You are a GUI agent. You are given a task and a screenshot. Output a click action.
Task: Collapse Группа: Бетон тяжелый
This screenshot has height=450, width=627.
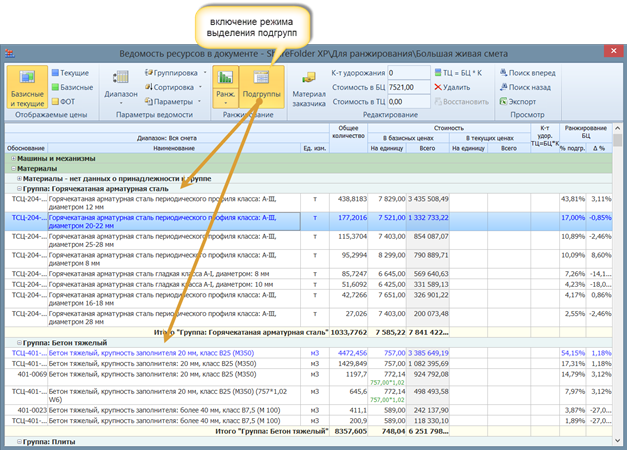(x=19, y=343)
